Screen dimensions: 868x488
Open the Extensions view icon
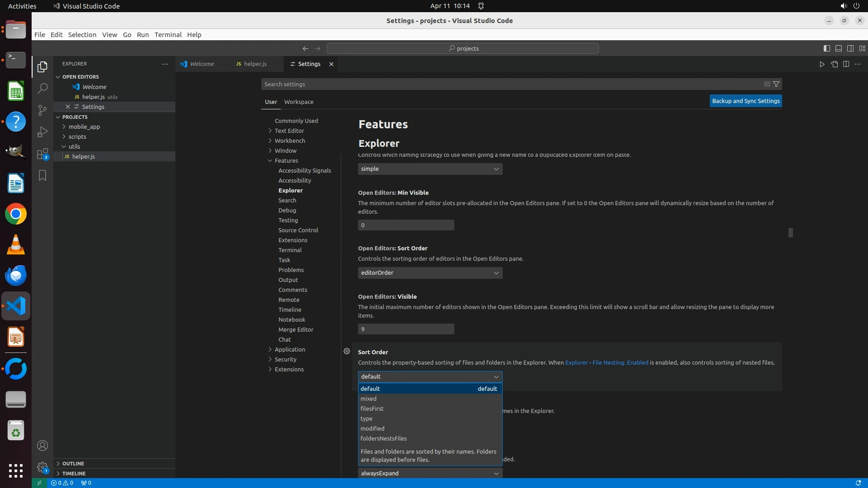click(42, 154)
